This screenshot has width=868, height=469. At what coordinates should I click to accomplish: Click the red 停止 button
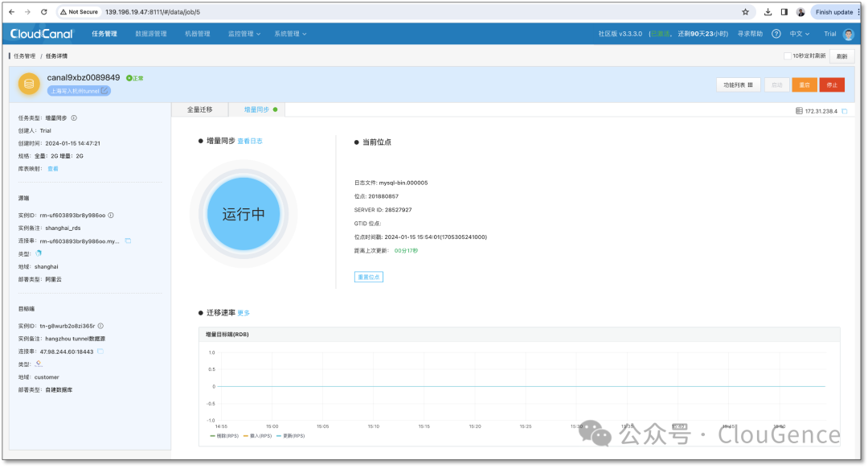pos(832,84)
